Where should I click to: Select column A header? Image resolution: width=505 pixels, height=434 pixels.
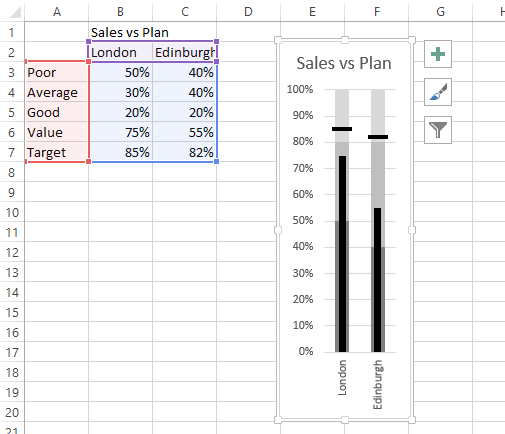coord(57,12)
